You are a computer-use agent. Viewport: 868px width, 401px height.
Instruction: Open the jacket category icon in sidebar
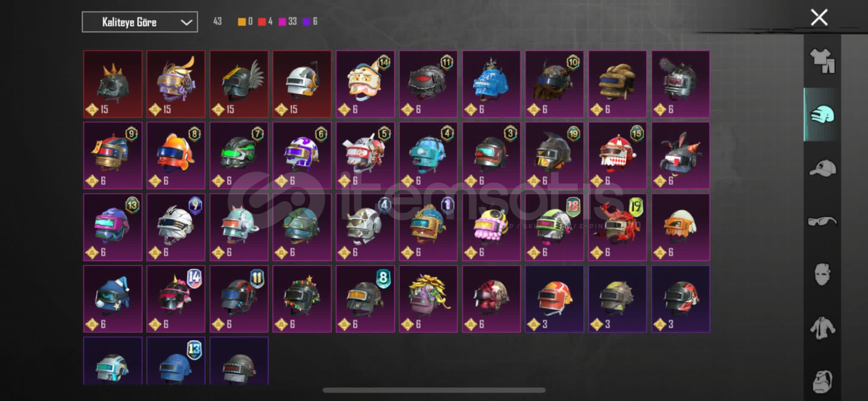[x=822, y=328]
